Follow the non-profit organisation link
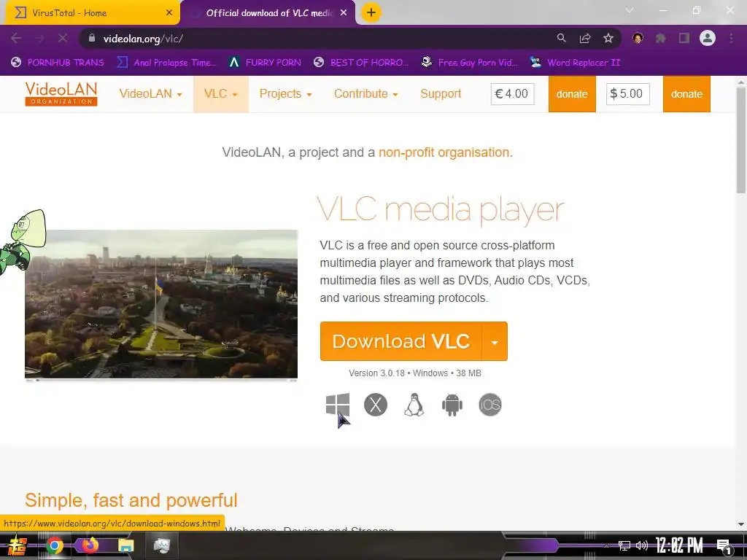 [446, 152]
